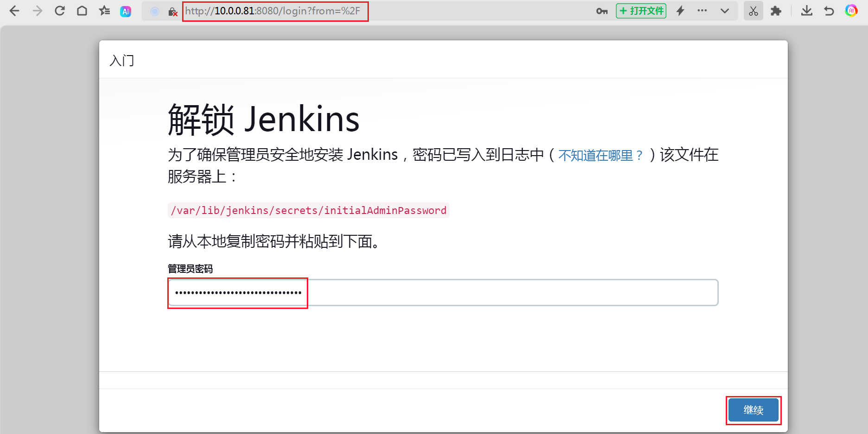This screenshot has width=868, height=434.
Task: Open the 不知道在哪里？ help link
Action: tap(601, 155)
